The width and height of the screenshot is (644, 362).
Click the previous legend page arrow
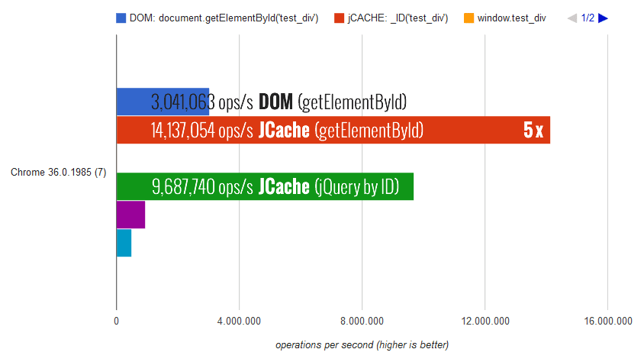point(572,18)
